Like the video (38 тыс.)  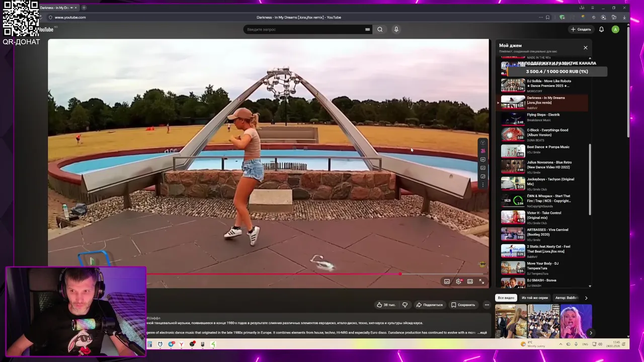point(386,305)
